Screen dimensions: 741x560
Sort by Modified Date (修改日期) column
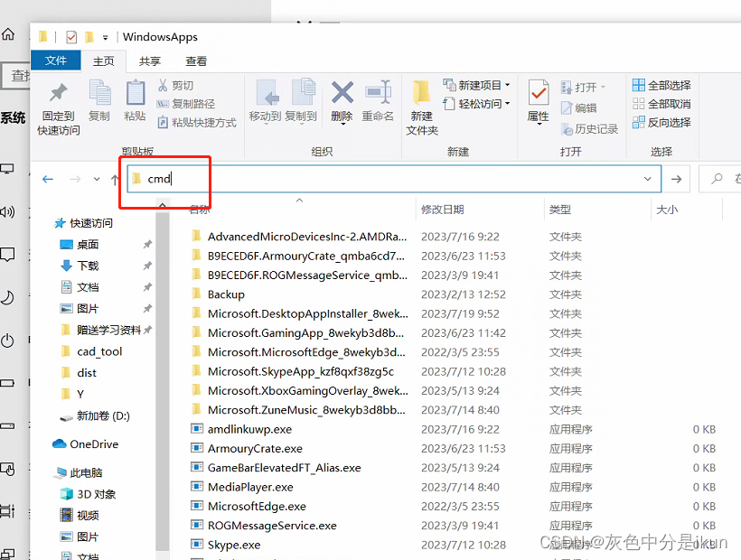point(442,210)
